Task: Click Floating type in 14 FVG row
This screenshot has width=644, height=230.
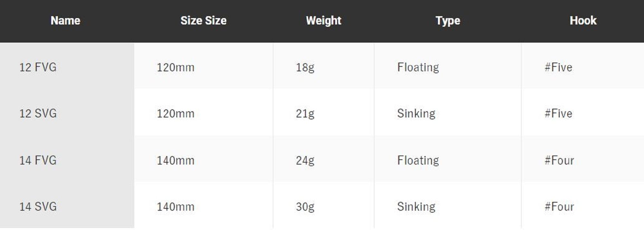Action: point(418,160)
